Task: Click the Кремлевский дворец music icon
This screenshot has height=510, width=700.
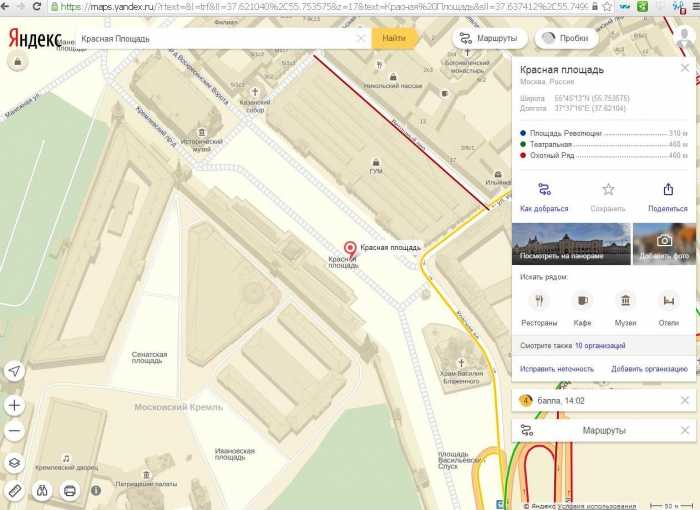Action: (x=66, y=458)
